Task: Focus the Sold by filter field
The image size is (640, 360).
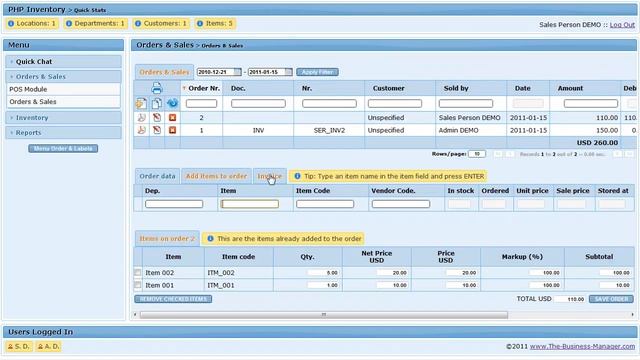Action: click(x=466, y=104)
